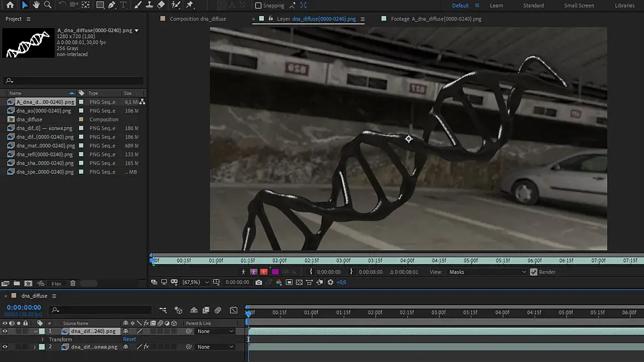Click Reset next to Transform
The height and width of the screenshot is (362, 644).
[129, 339]
